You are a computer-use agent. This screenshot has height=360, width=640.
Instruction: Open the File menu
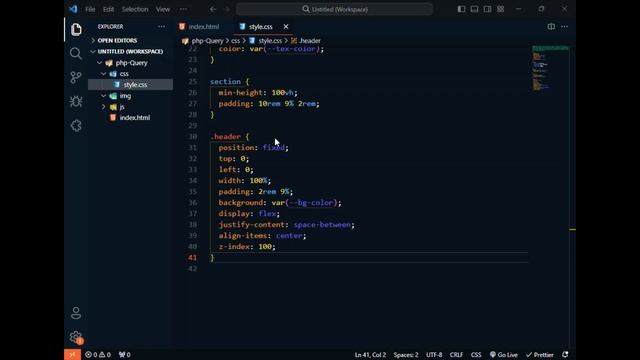click(x=90, y=9)
